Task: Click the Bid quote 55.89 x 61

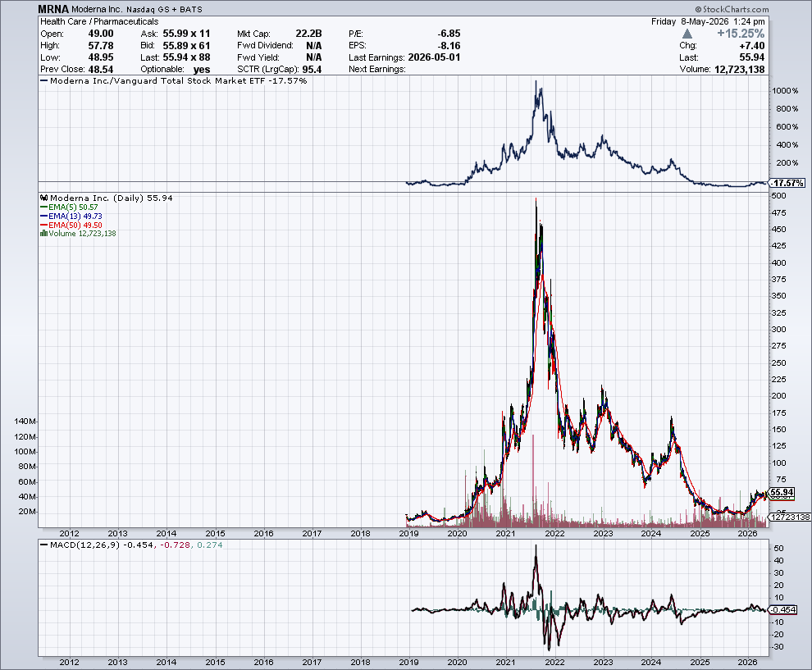Action: point(186,46)
